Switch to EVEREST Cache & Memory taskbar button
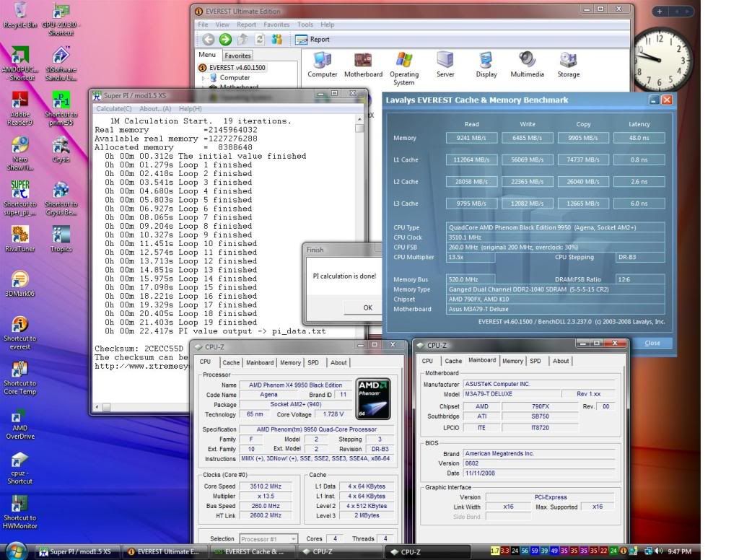The image size is (739, 560). (x=252, y=551)
